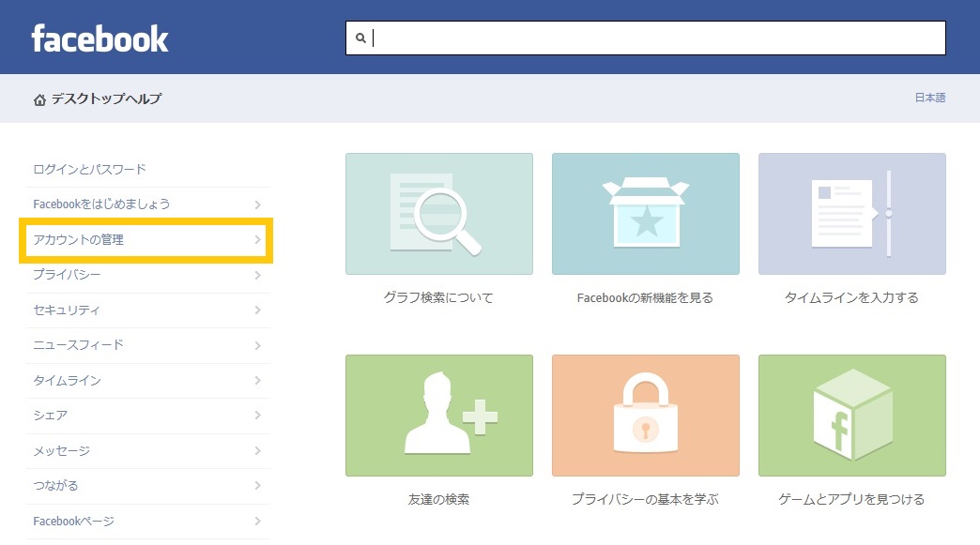This screenshot has height=545, width=980.
Task: Click ゲームとアプリを見つける caption link
Action: pyautogui.click(x=851, y=499)
